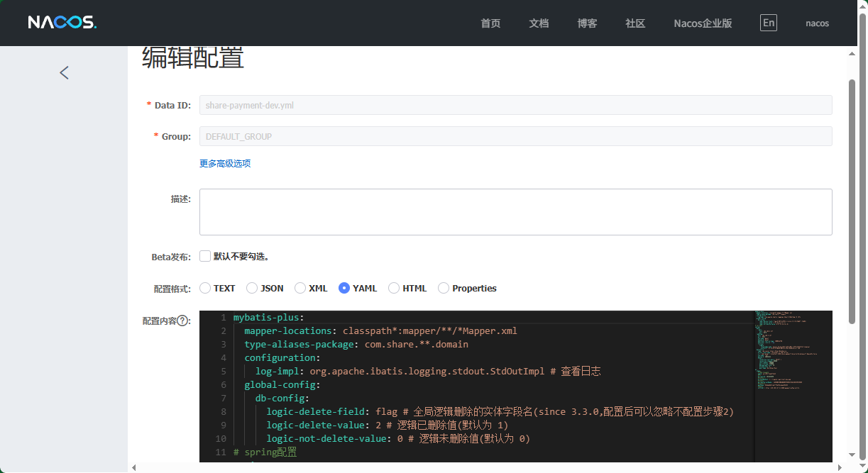
Task: Select XML config format
Action: pos(300,288)
